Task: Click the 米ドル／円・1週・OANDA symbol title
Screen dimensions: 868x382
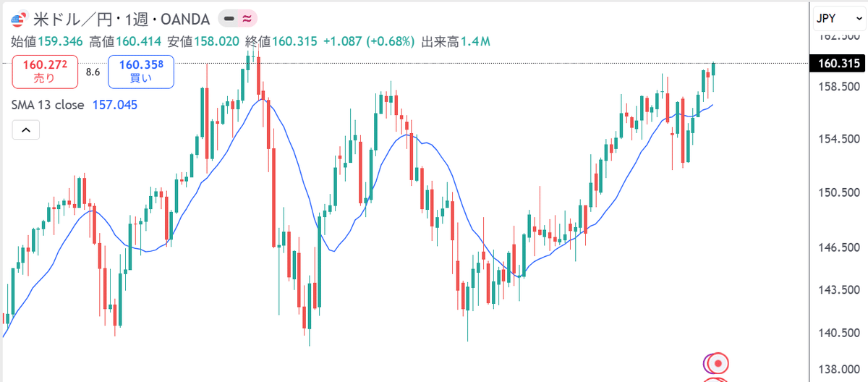Action: tap(122, 19)
